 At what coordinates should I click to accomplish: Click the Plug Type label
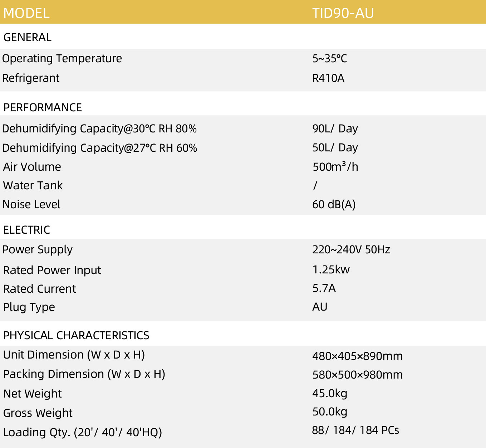[x=29, y=307]
